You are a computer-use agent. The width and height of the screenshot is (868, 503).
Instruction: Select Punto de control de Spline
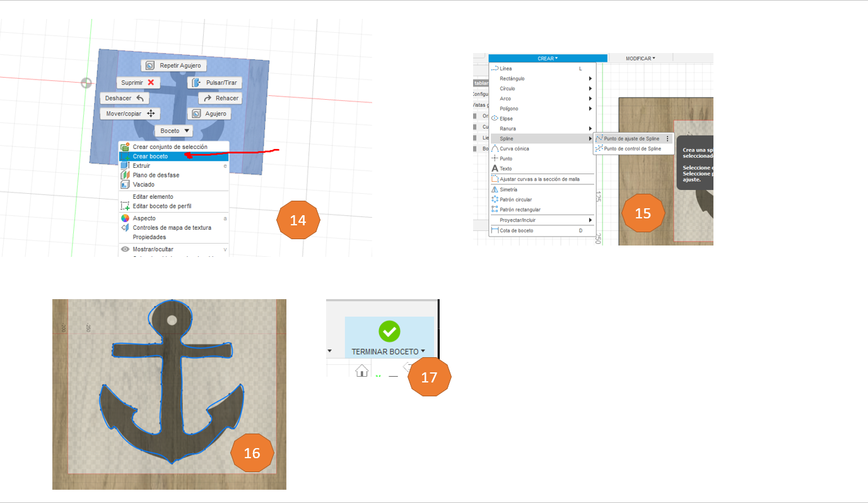[633, 149]
